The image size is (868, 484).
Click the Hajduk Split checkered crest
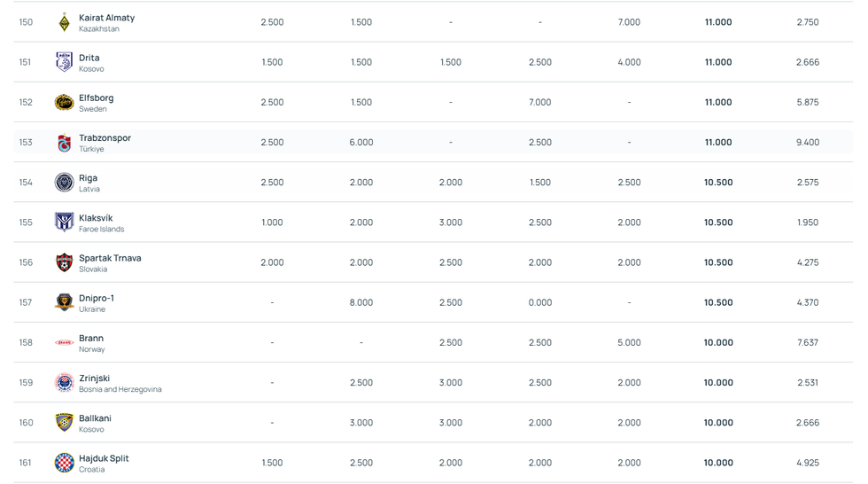[64, 463]
